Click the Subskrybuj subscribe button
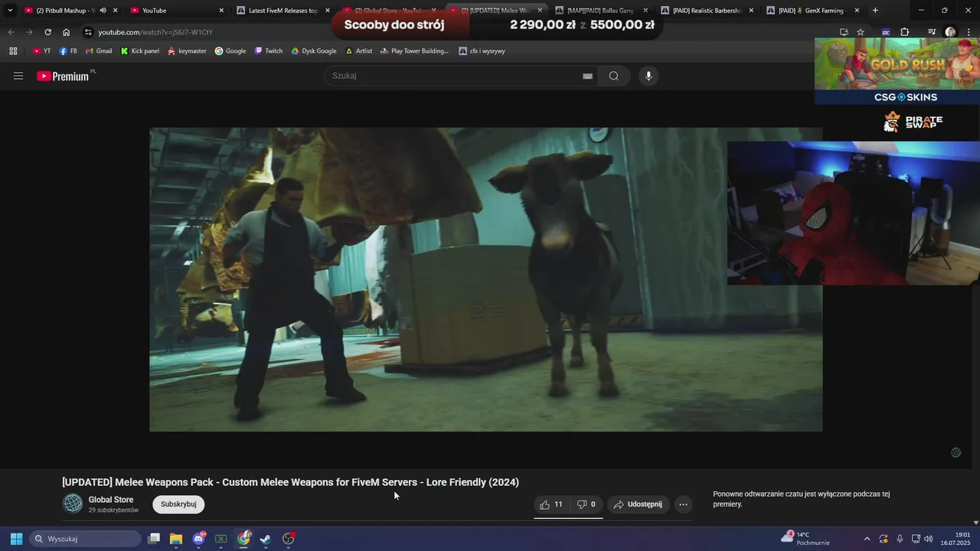 click(178, 504)
